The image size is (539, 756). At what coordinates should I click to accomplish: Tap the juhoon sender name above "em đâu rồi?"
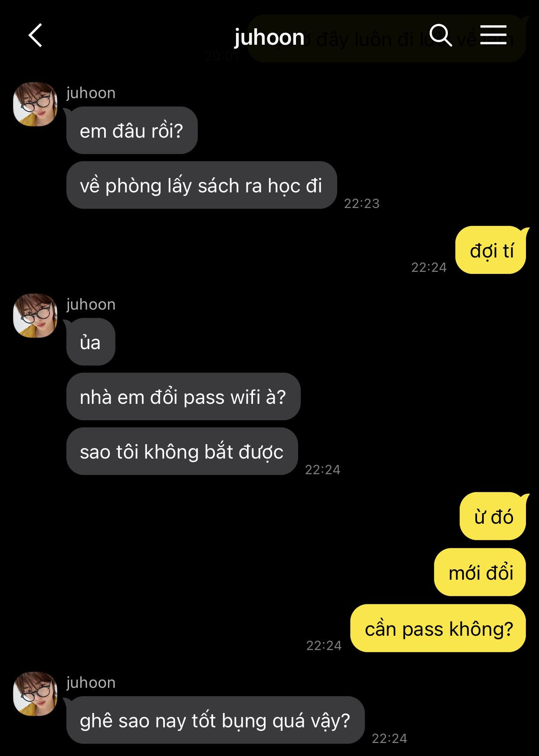click(91, 93)
